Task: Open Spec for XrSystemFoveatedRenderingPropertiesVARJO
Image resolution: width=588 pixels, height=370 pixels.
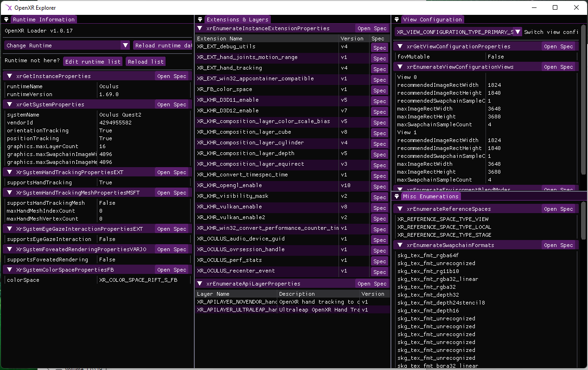Action: (172, 249)
